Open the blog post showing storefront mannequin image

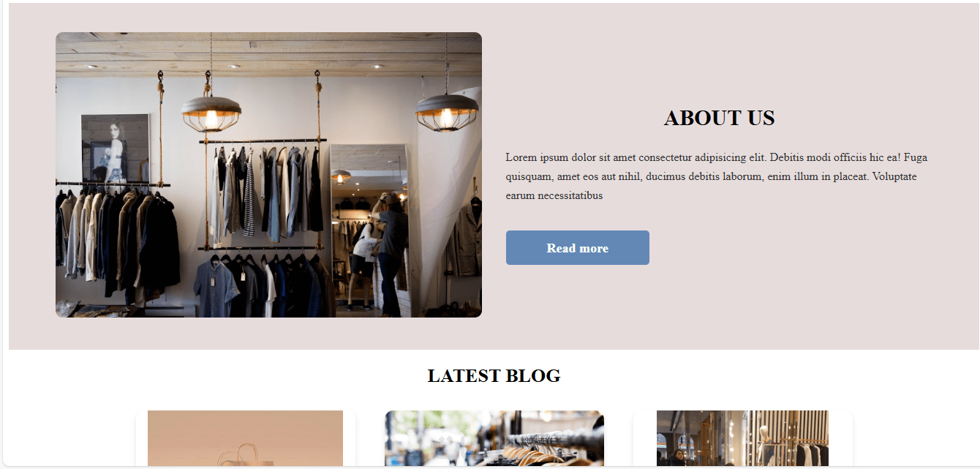(742, 438)
